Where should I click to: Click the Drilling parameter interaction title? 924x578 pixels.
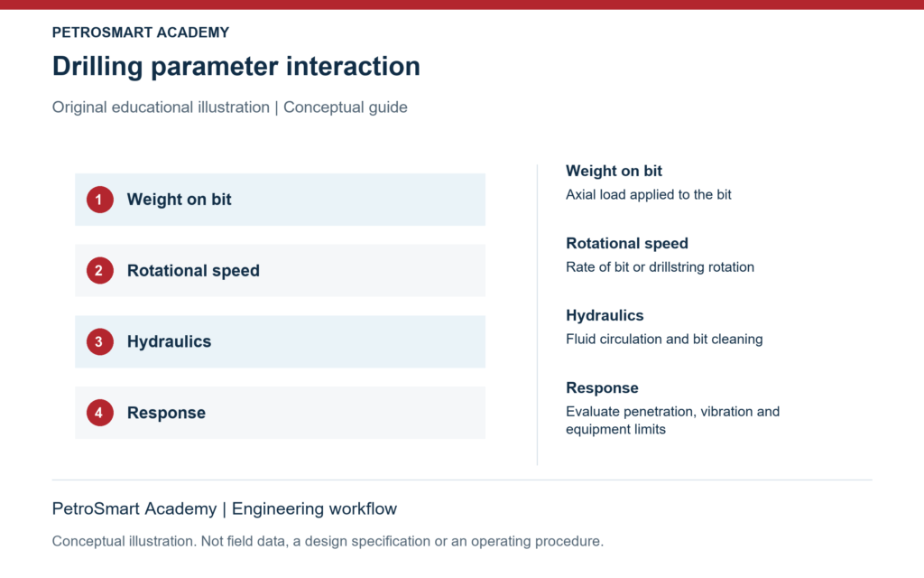(x=236, y=66)
